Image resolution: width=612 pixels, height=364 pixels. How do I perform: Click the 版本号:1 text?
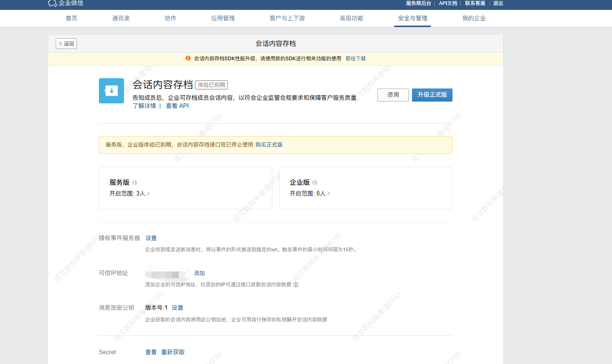(x=156, y=308)
